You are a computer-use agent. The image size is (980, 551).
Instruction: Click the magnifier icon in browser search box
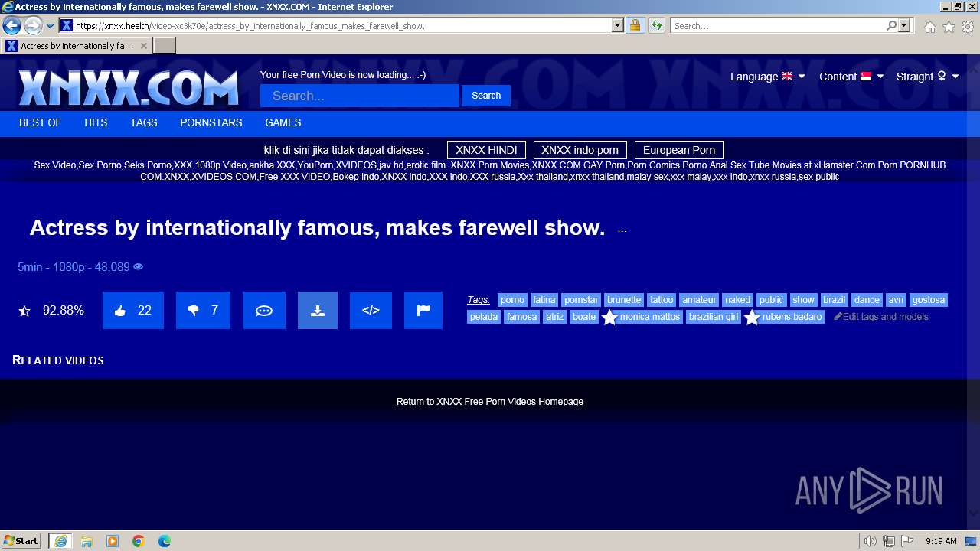coord(891,25)
